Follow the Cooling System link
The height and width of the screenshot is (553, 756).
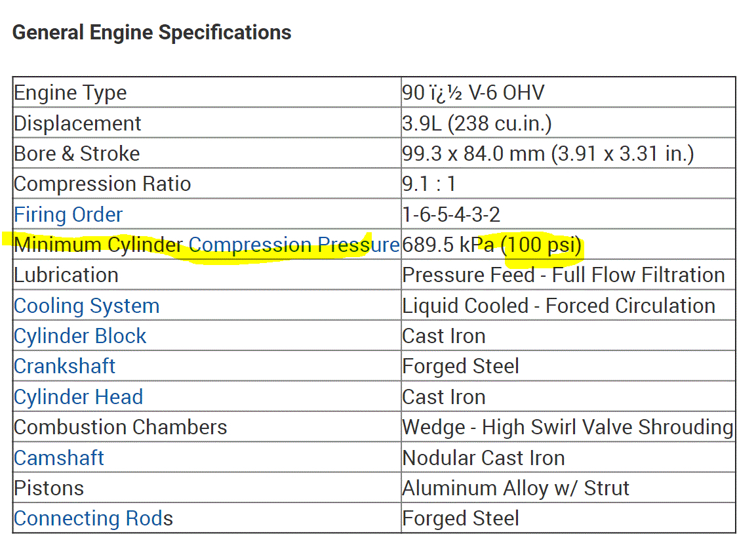point(87,306)
